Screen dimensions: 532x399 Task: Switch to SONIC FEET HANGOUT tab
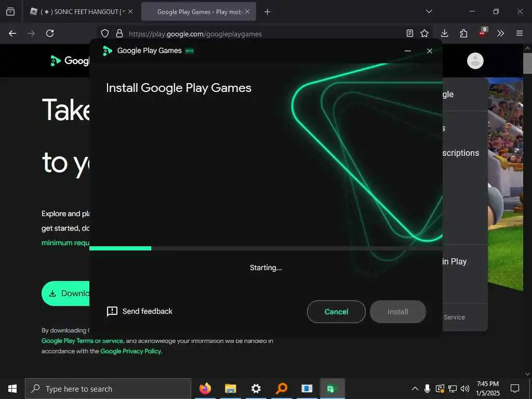[x=81, y=12]
